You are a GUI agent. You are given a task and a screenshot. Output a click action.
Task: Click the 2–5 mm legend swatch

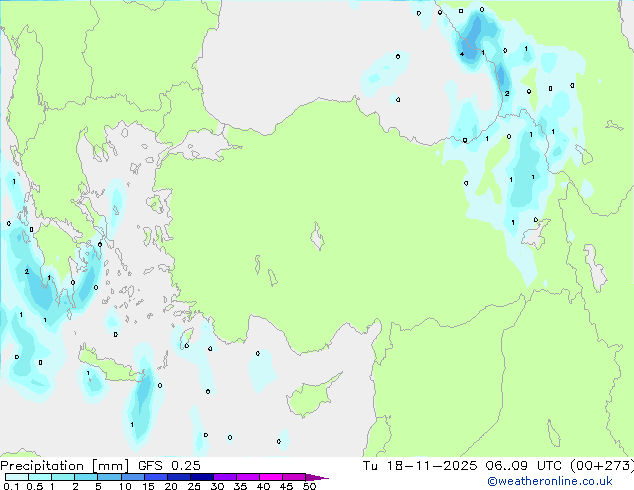86,477
